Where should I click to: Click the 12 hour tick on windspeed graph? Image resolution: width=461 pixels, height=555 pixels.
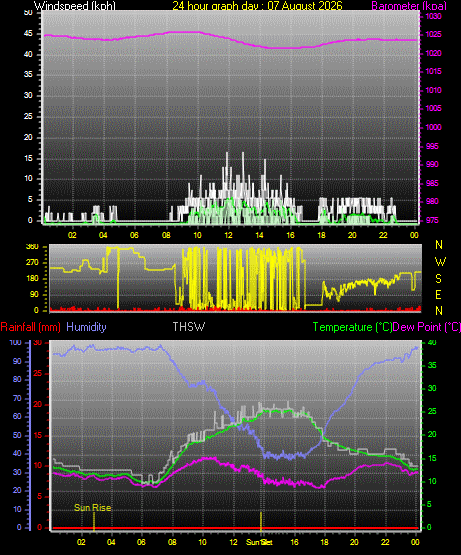click(228, 235)
